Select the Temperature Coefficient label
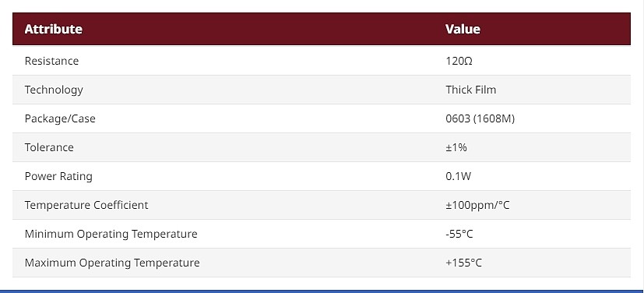The image size is (644, 293). 86,205
